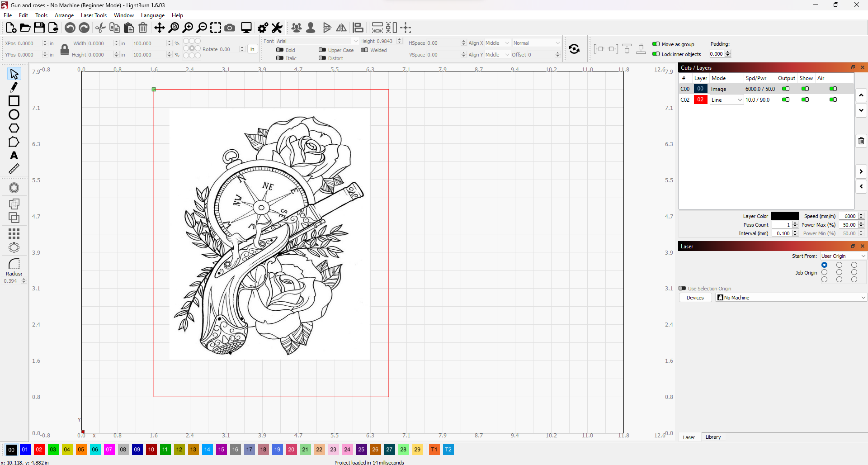Select the Text creation tool
The height and width of the screenshot is (465, 868).
point(14,156)
